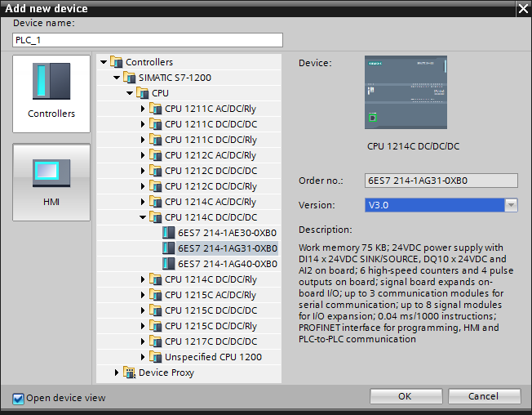Click the Cancel button

[484, 396]
